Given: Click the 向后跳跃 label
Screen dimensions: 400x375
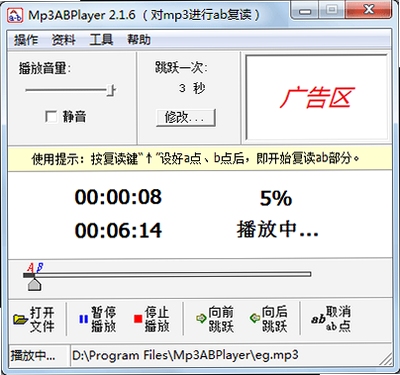Looking at the screenshot, I should pos(275,319).
